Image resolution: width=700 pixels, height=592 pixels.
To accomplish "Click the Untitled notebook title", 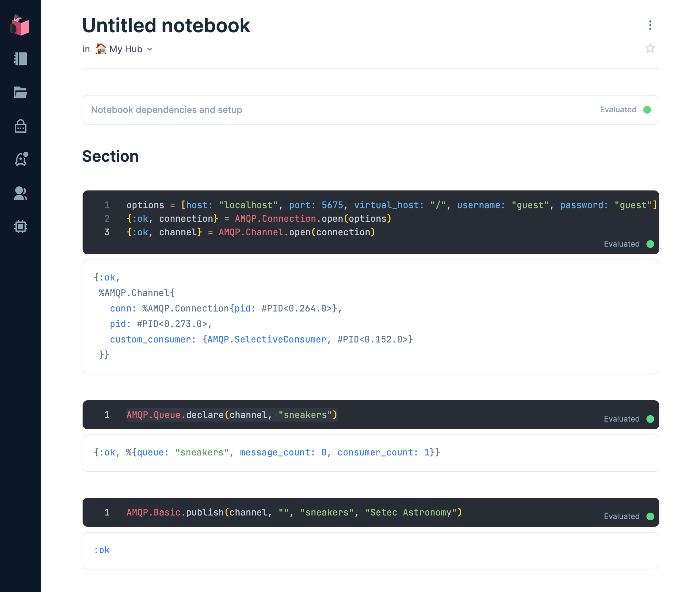I will pyautogui.click(x=166, y=26).
